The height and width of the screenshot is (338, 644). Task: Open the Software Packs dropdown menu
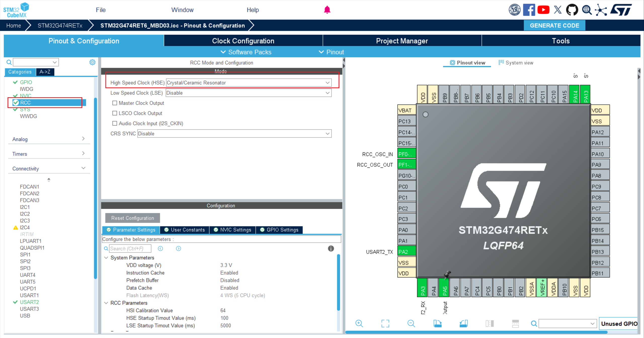246,52
